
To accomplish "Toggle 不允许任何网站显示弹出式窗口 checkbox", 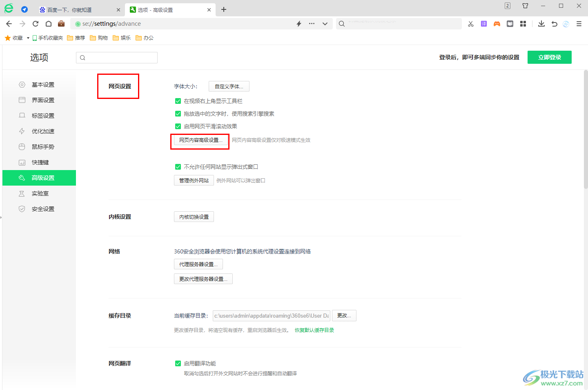I will point(178,167).
